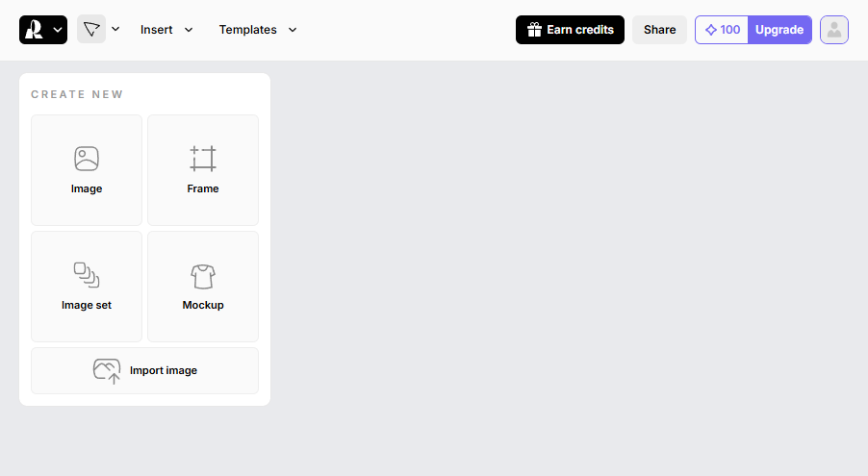Open the Insert menu

[x=157, y=30]
